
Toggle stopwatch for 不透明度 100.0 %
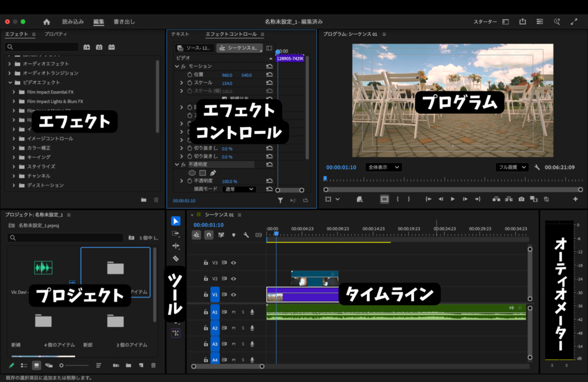(x=189, y=181)
